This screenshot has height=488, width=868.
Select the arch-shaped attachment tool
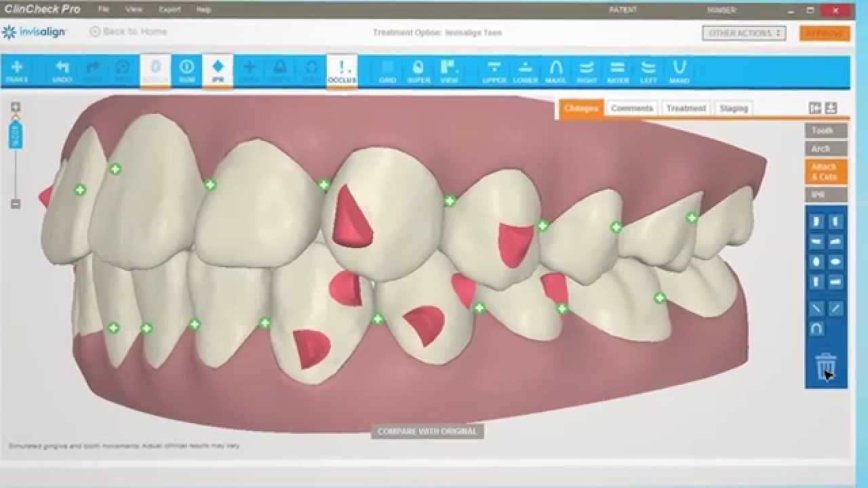point(816,329)
